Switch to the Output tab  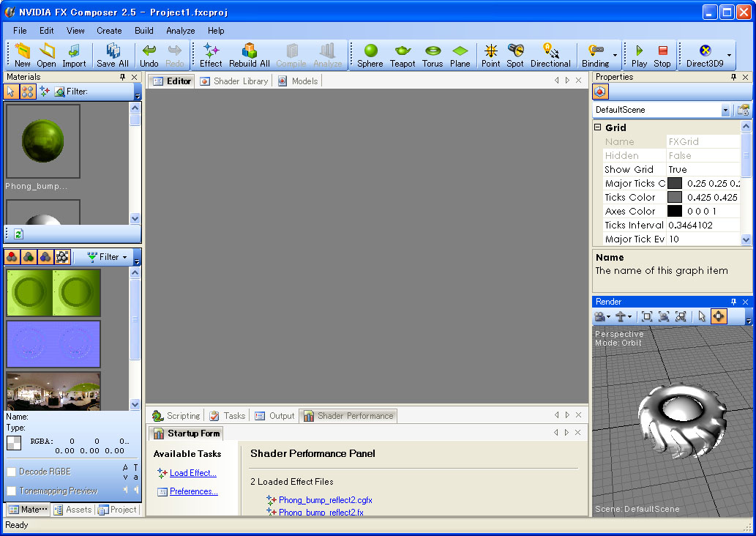point(275,416)
